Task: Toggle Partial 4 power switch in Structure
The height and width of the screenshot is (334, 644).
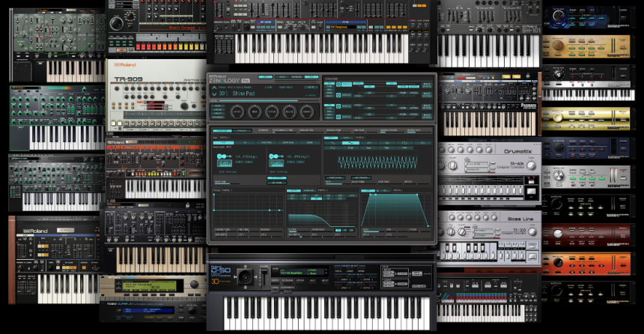Action: (x=338, y=117)
